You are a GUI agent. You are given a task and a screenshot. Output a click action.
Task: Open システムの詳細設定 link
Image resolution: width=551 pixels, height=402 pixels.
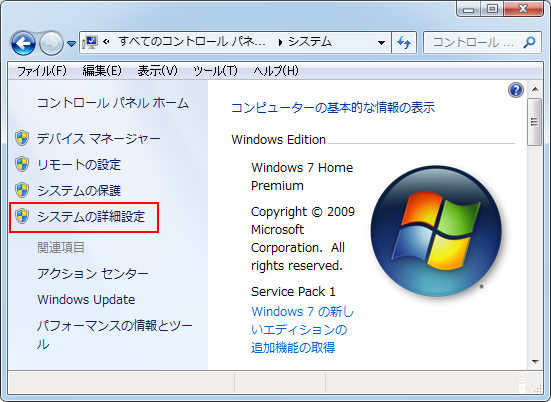pyautogui.click(x=91, y=216)
